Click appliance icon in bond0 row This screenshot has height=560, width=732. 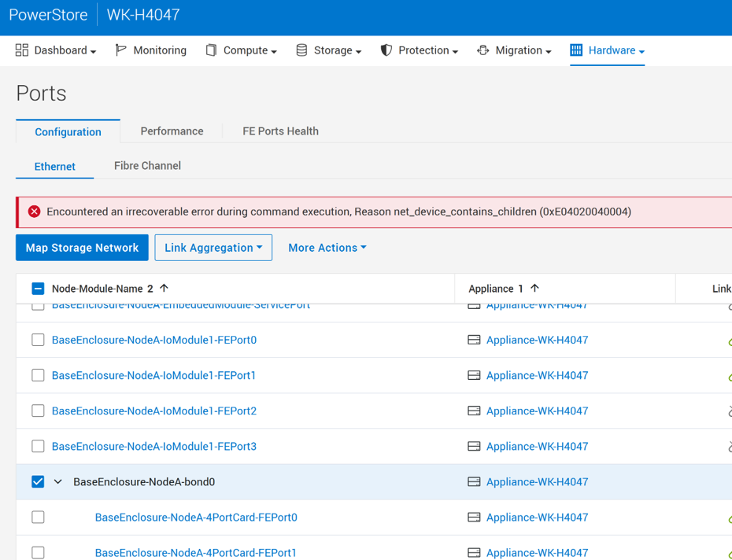click(x=474, y=481)
